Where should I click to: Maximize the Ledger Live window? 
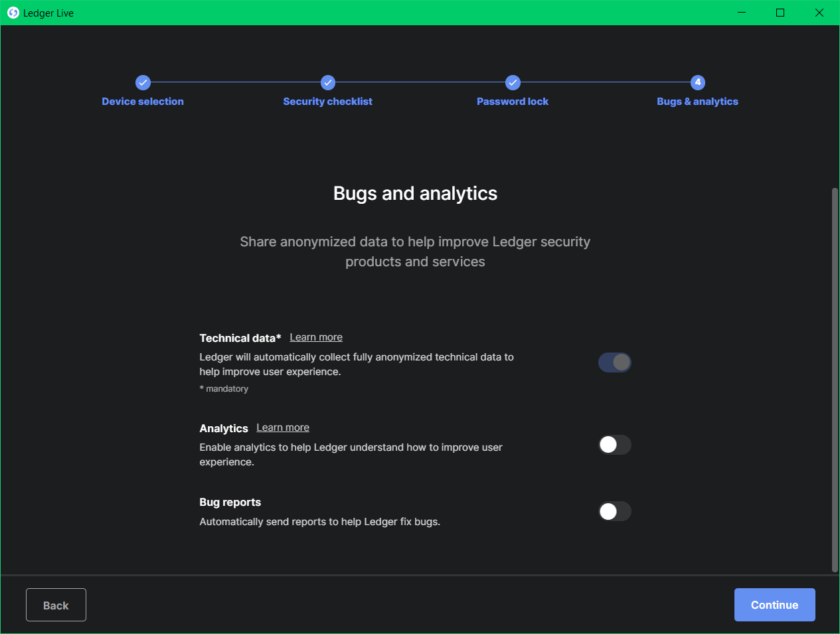pyautogui.click(x=780, y=13)
